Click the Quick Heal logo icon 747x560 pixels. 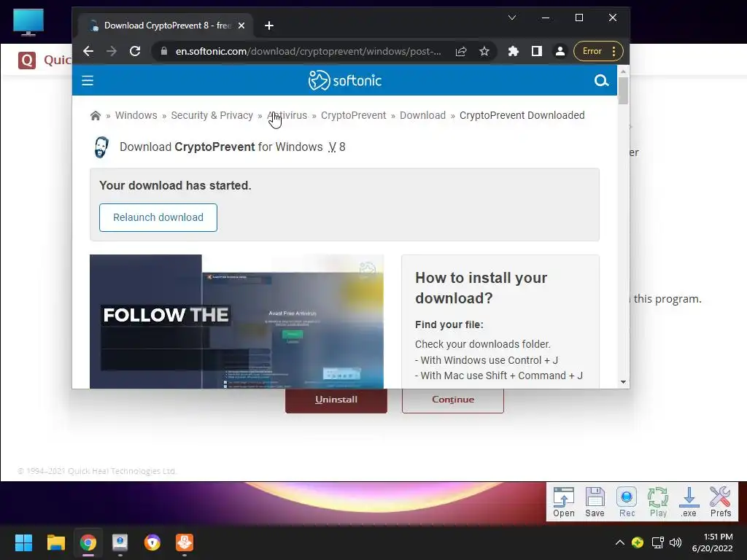[x=27, y=61]
